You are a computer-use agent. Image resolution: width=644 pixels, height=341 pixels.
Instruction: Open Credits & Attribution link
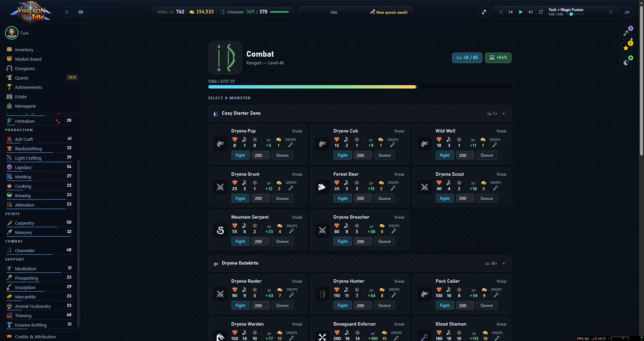click(x=35, y=337)
